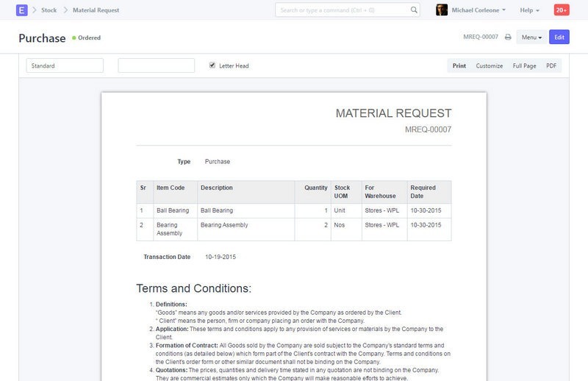
Task: Open the Menu dropdown
Action: pyautogui.click(x=531, y=37)
